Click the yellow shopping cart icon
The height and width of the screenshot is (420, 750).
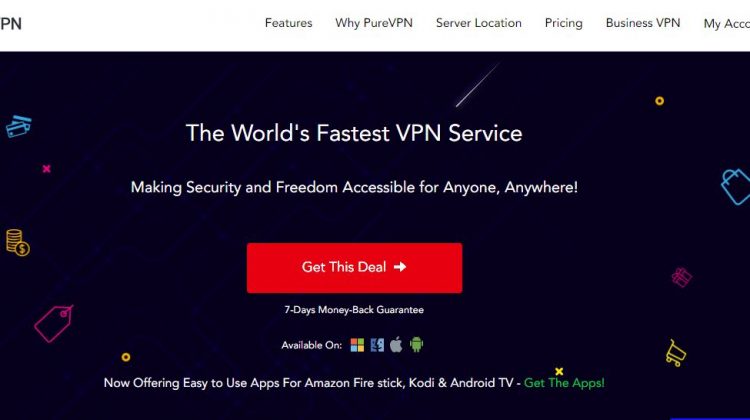tap(675, 354)
